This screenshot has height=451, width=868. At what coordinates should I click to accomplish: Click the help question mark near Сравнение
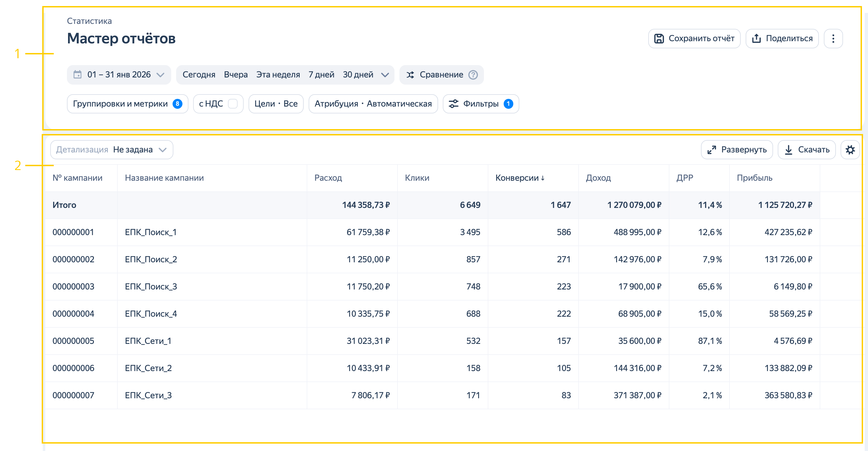[x=473, y=74]
